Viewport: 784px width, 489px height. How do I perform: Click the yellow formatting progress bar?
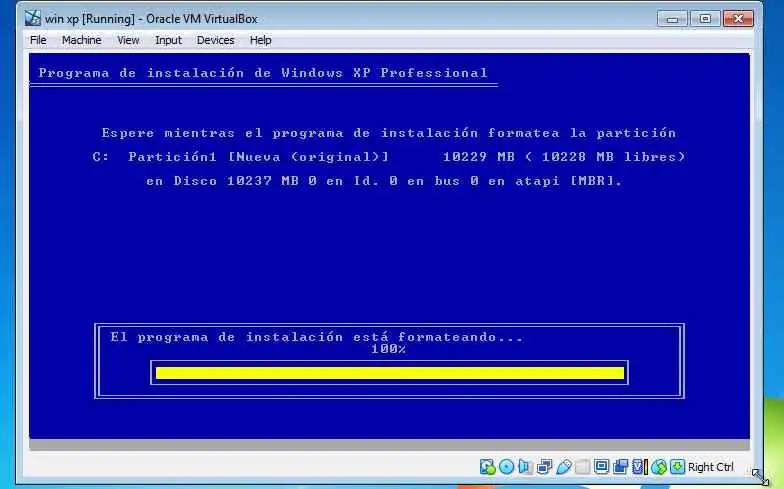tap(390, 373)
